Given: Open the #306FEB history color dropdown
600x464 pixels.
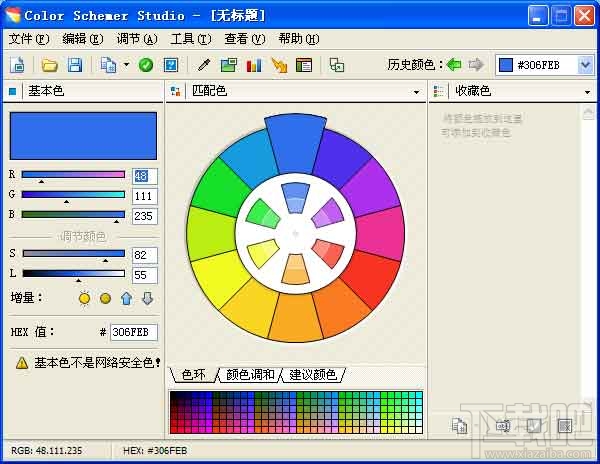Looking at the screenshot, I should click(585, 65).
